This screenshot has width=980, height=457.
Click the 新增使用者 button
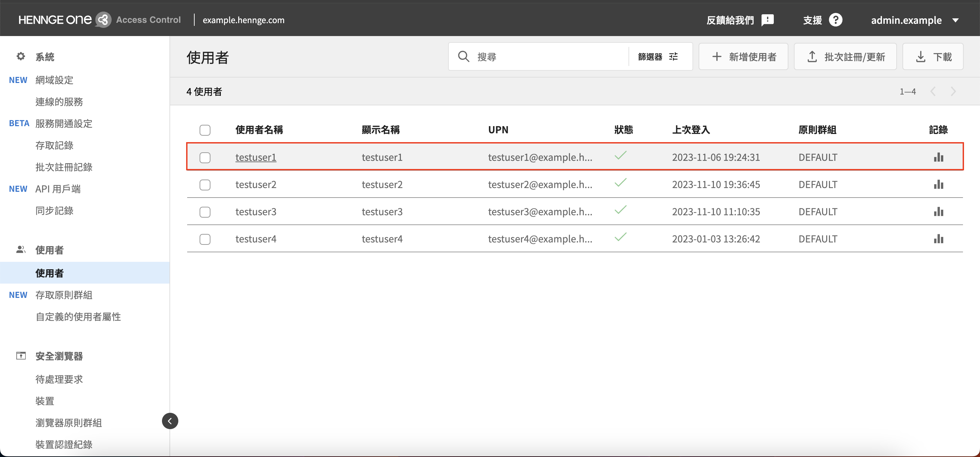(744, 57)
